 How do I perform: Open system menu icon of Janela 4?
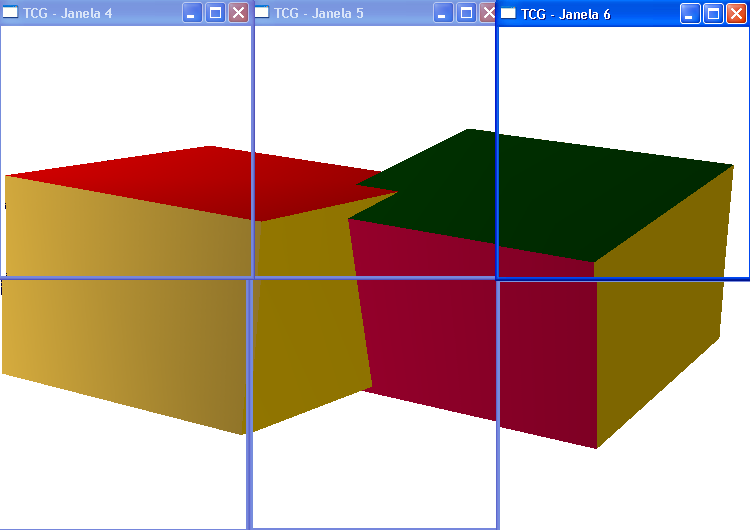(10, 12)
